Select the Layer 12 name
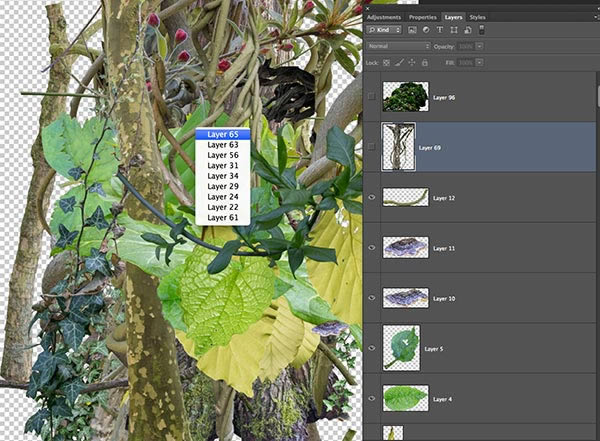 pos(444,198)
